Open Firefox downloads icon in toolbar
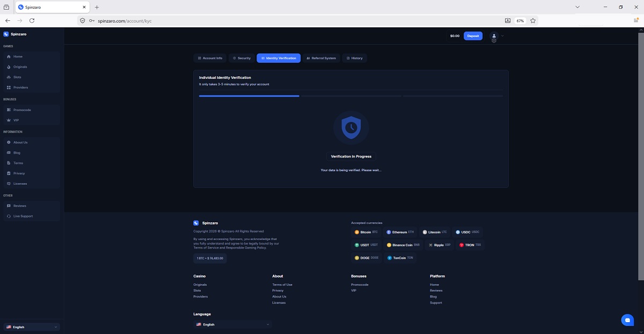This screenshot has width=644, height=334. 508,20
